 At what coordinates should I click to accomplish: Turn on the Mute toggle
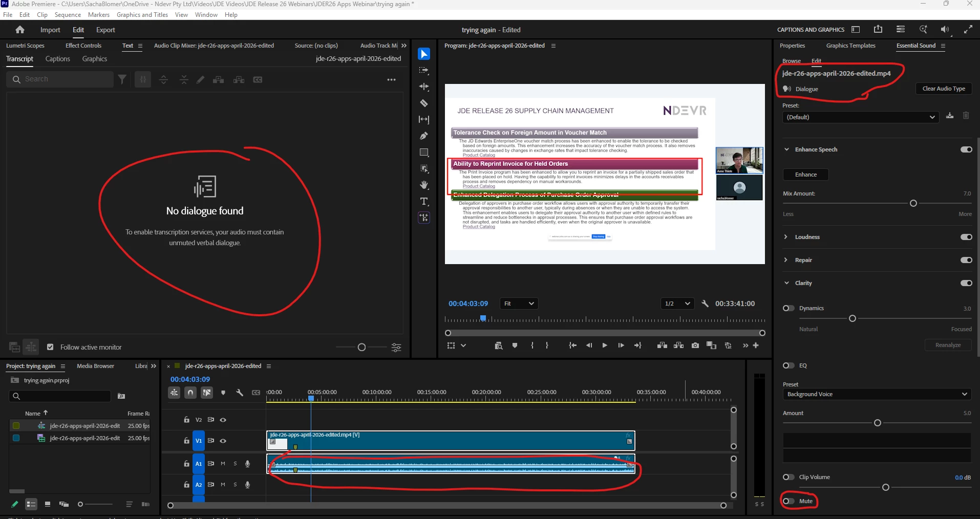pos(789,501)
